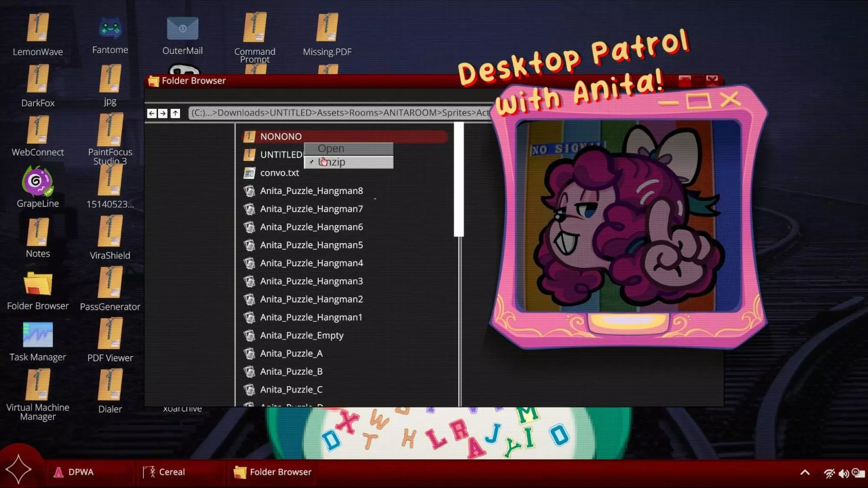Open the Folder Browser desktop icon

coord(38,285)
